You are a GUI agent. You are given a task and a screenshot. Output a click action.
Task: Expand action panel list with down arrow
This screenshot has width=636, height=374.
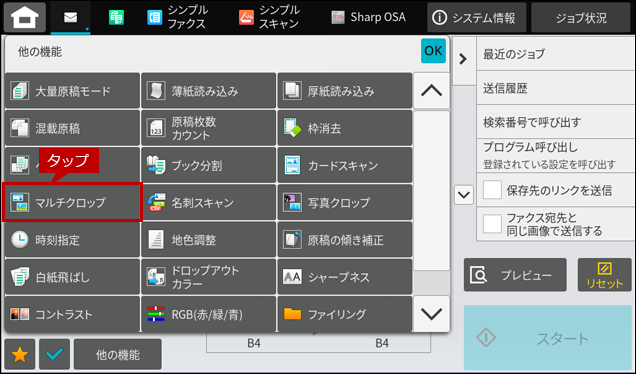tap(464, 195)
